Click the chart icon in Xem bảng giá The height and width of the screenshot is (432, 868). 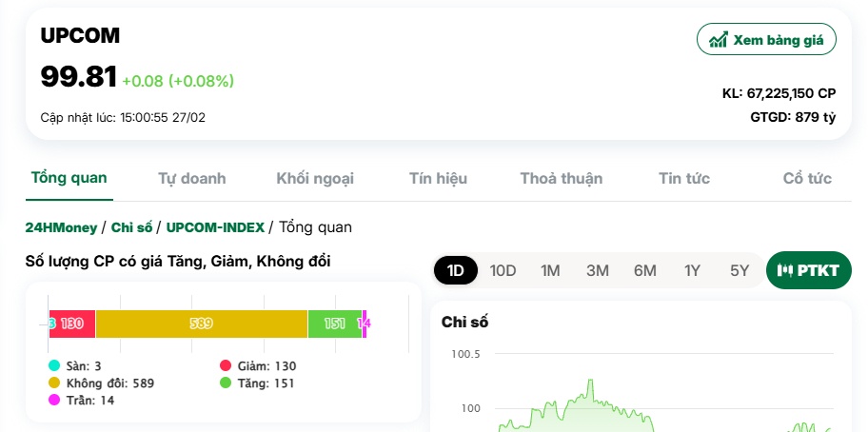719,39
